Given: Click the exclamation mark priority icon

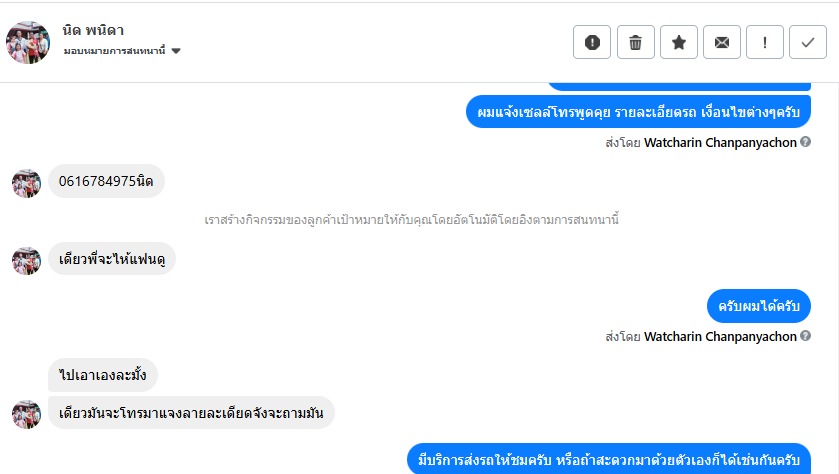Looking at the screenshot, I should point(765,43).
